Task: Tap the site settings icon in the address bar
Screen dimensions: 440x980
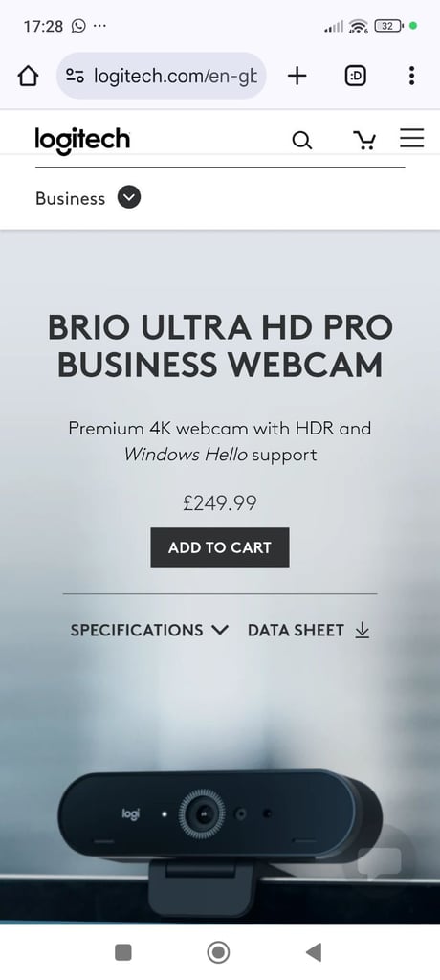Action: point(75,77)
